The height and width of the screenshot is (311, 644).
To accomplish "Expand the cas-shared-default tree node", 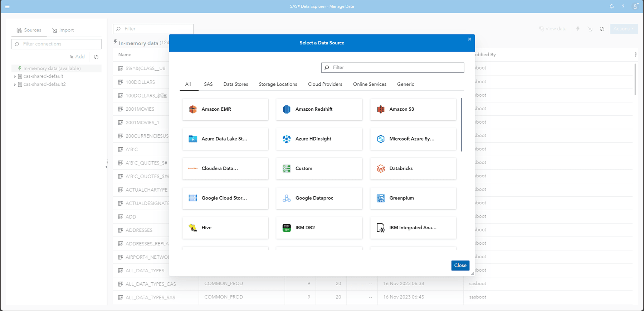I will click(x=15, y=76).
